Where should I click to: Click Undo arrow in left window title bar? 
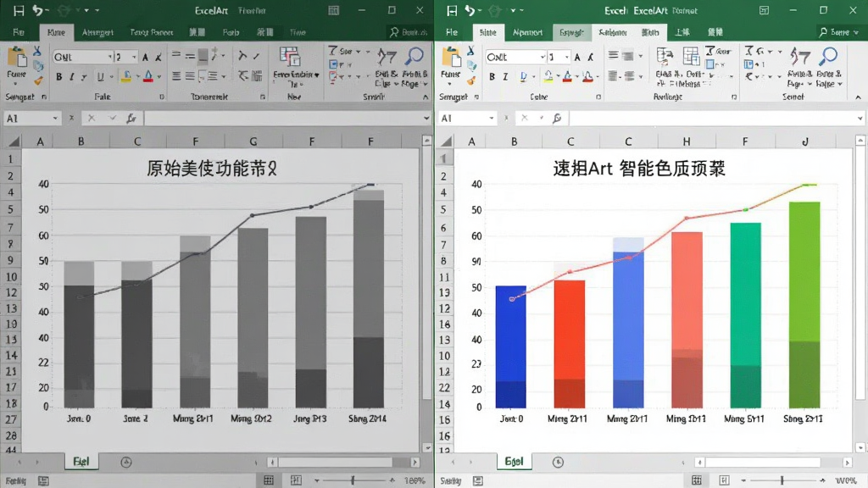[37, 10]
